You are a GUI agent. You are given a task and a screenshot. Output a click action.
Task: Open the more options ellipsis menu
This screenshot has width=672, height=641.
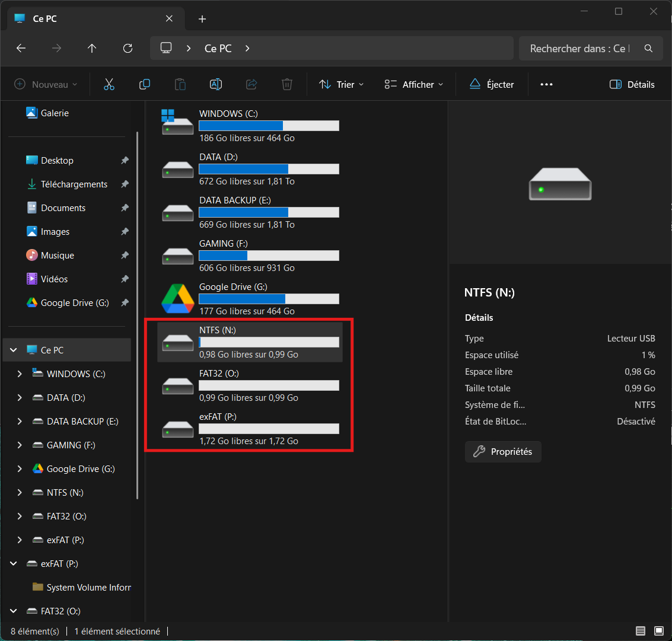546,84
